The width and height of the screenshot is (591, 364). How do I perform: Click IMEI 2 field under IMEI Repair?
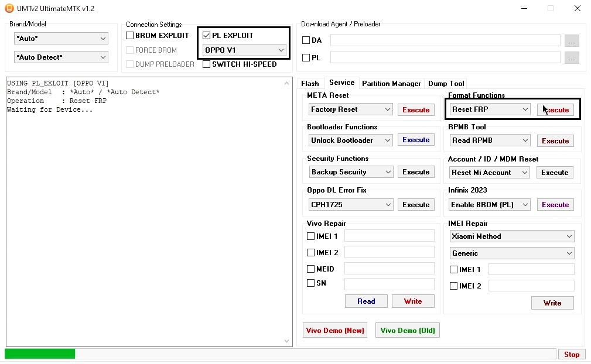(531, 286)
